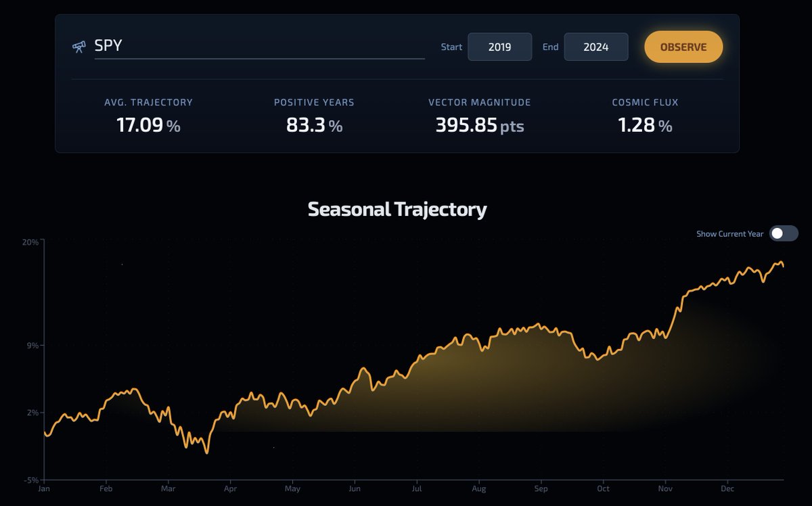The height and width of the screenshot is (506, 812).
Task: Click the Oct x-axis label
Action: coord(603,488)
